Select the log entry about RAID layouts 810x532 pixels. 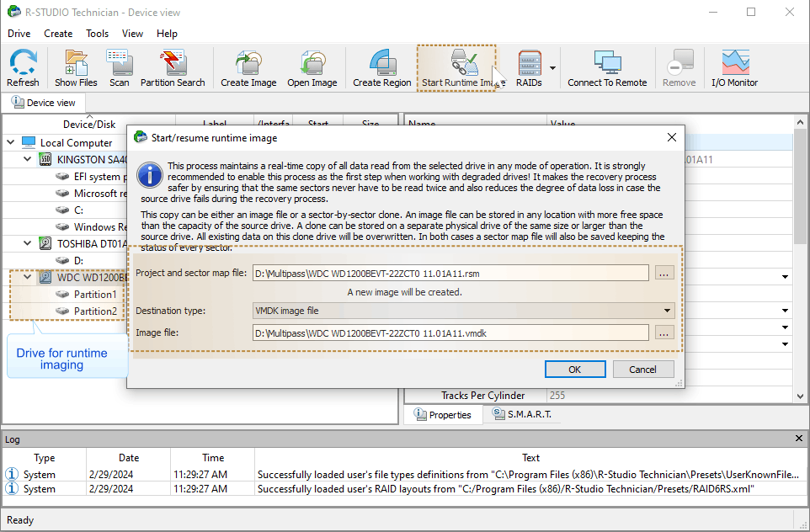[404, 488]
